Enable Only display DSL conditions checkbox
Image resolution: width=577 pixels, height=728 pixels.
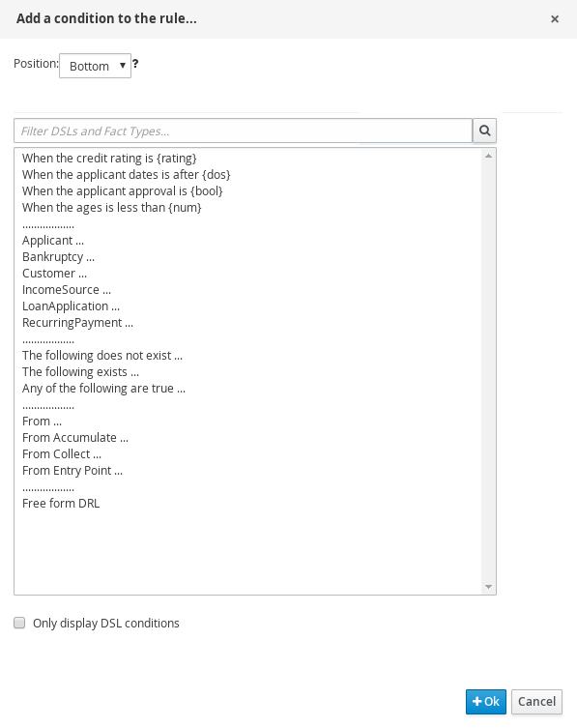point(19,623)
